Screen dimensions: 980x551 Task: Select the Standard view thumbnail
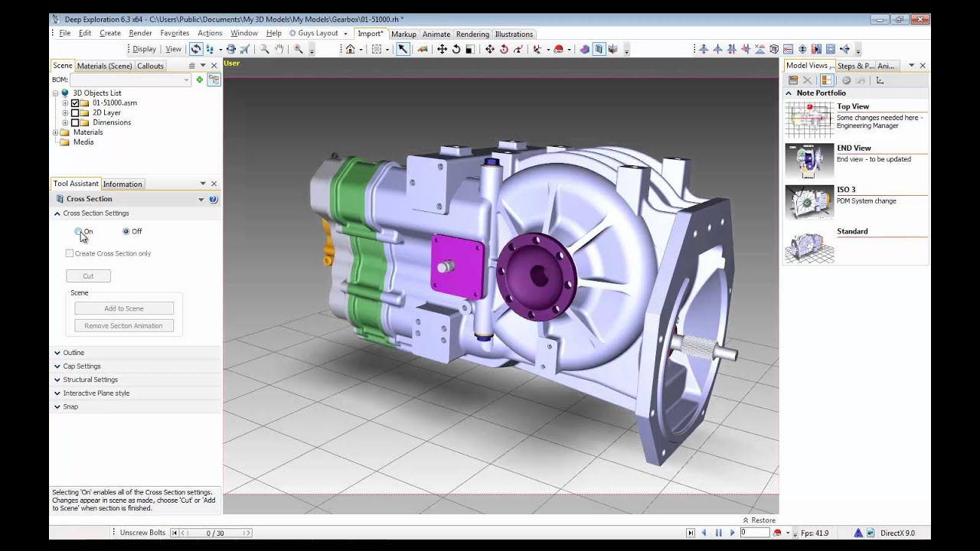809,245
